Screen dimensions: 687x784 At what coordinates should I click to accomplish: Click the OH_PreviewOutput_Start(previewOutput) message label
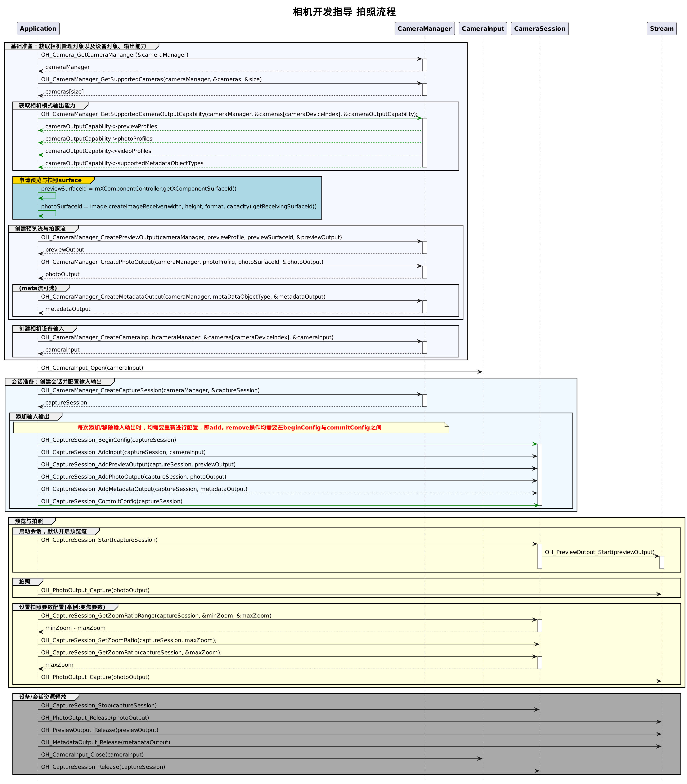(x=599, y=552)
